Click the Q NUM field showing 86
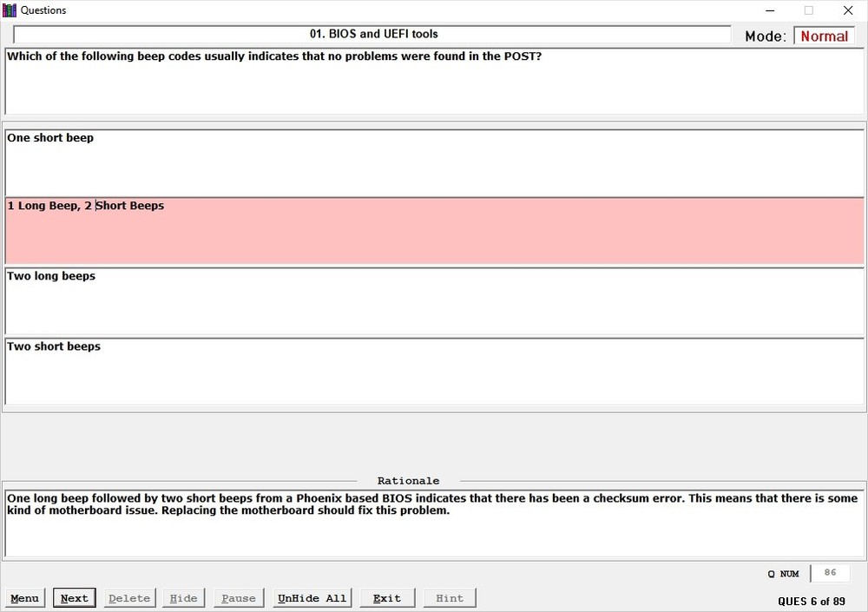The image size is (868, 612). 830,573
